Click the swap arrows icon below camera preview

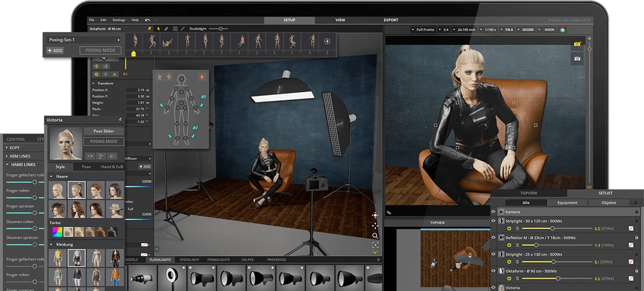pos(389,213)
